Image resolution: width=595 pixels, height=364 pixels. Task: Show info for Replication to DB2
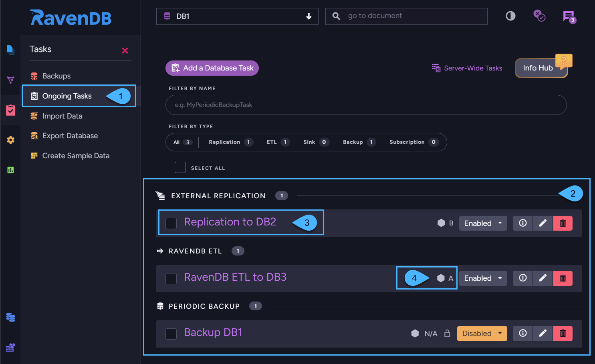tap(523, 223)
